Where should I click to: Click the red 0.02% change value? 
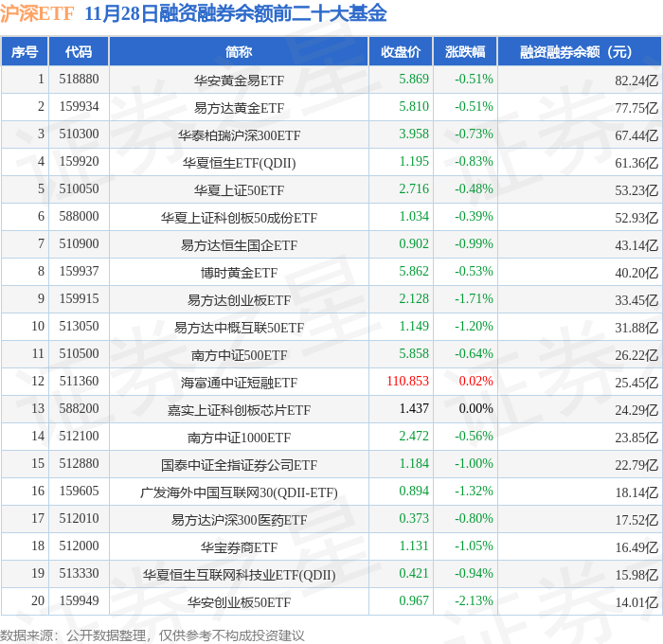coord(476,381)
